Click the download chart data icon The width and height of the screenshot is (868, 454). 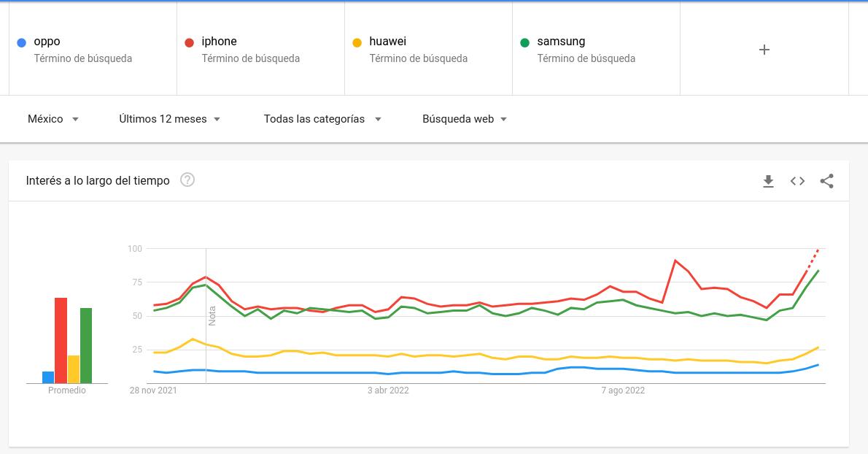(x=768, y=181)
